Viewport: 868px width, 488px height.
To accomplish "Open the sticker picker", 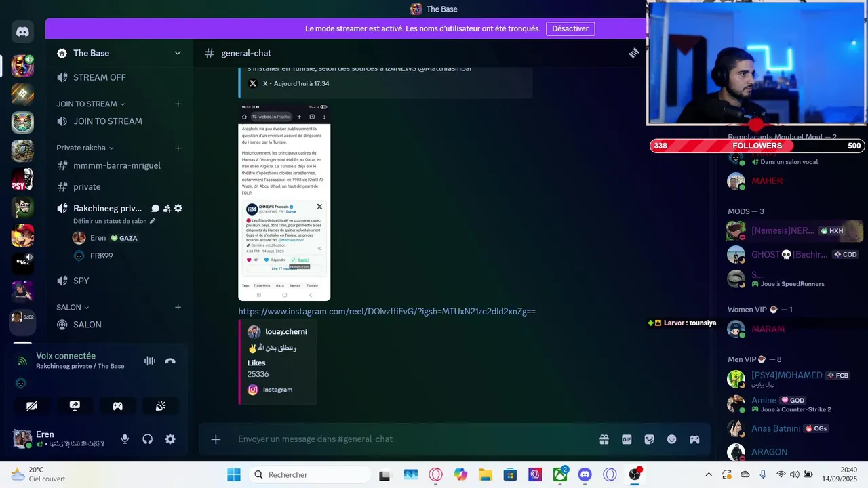I will (649, 439).
